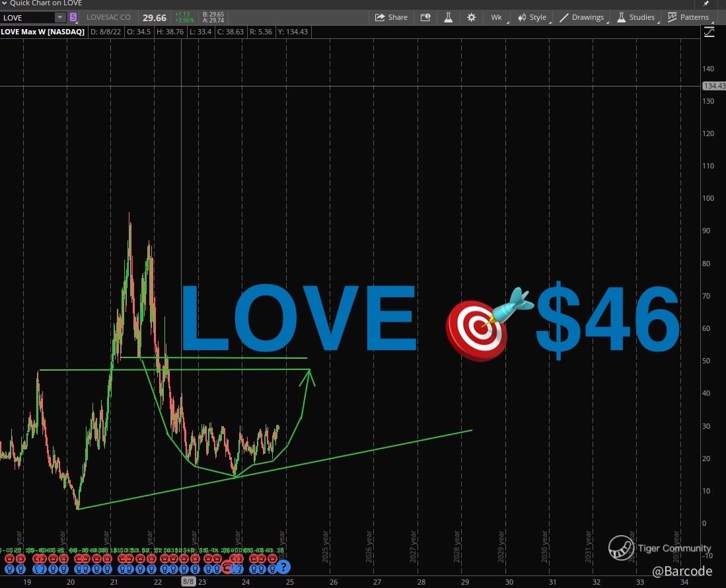Open the Patterns dropdown menu
Screen dimensions: 726x588
click(x=690, y=18)
